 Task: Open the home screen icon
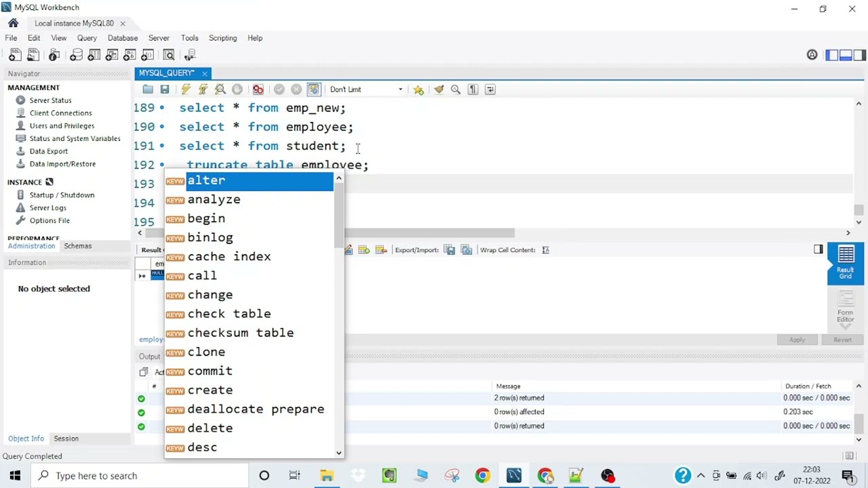tap(13, 23)
